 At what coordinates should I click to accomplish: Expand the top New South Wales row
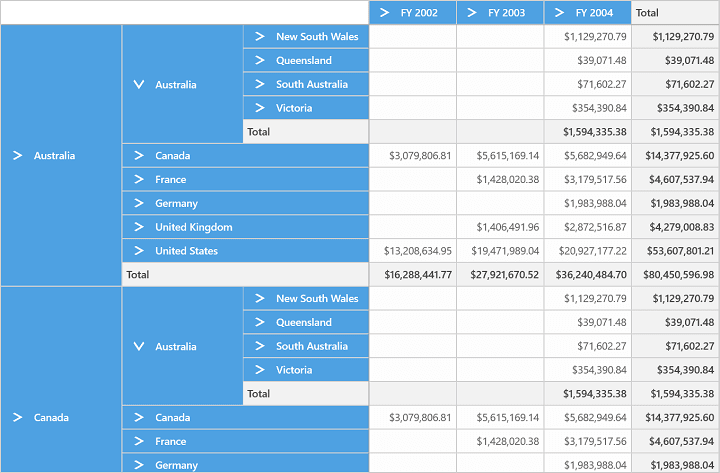260,36
